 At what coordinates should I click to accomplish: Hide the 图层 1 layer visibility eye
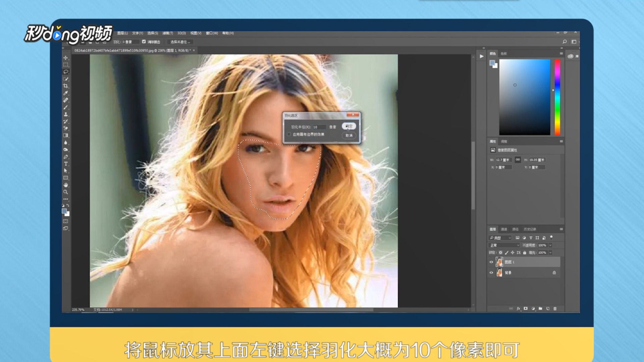(x=491, y=262)
